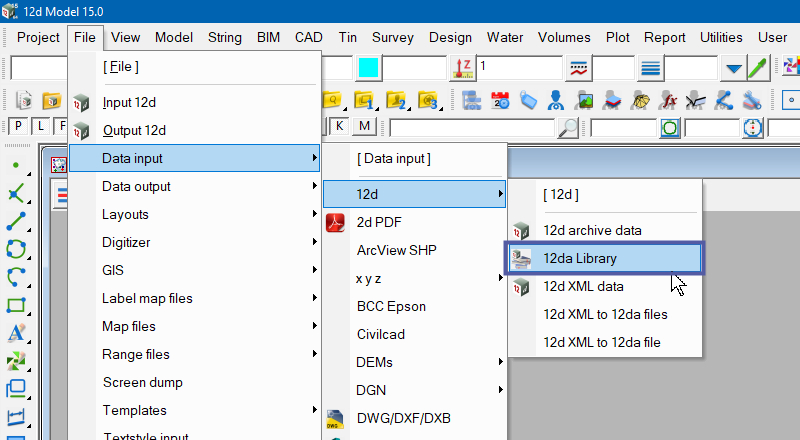
Task: Toggle the L snap button
Action: [x=41, y=126]
